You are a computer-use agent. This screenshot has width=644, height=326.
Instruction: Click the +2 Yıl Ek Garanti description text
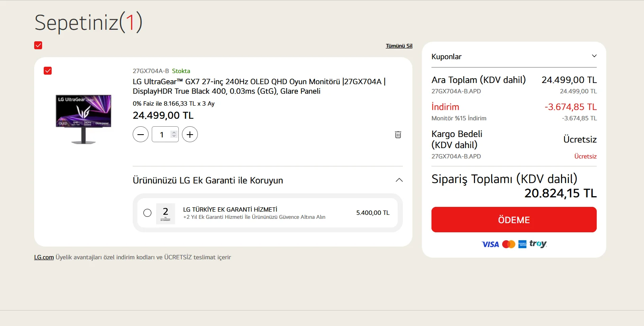tap(254, 217)
